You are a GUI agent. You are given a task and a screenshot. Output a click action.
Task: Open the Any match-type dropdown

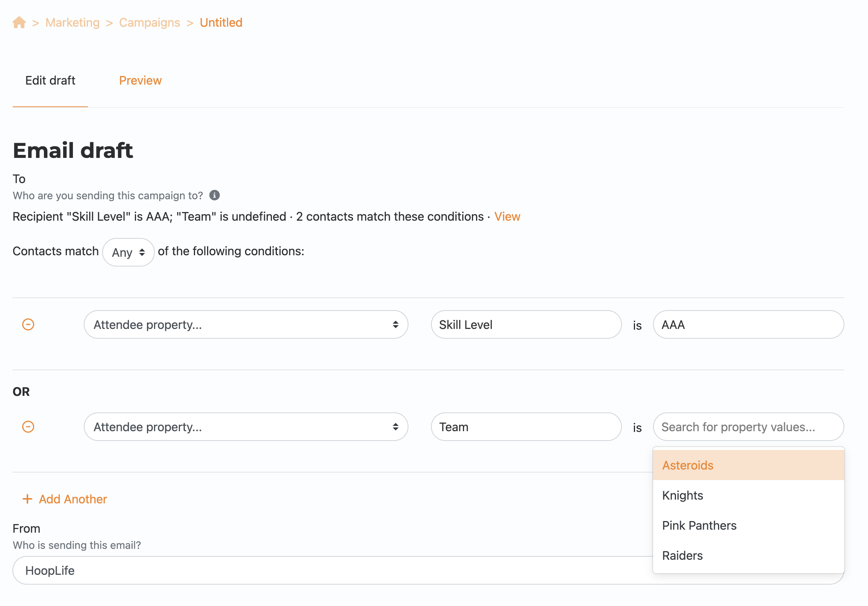129,252
